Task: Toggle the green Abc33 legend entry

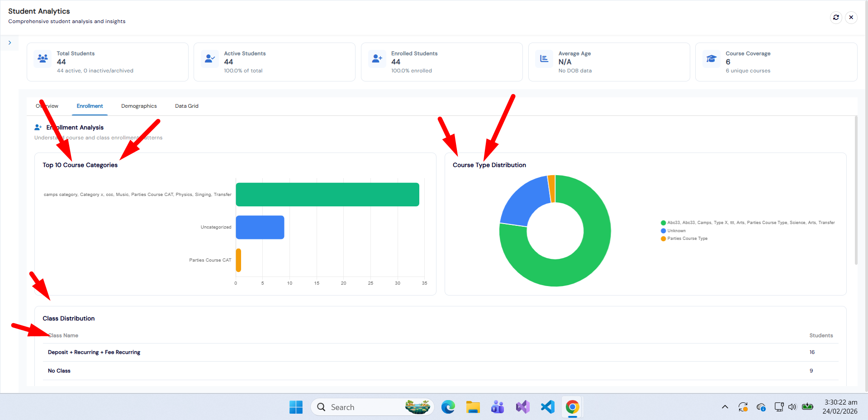Action: [x=748, y=223]
